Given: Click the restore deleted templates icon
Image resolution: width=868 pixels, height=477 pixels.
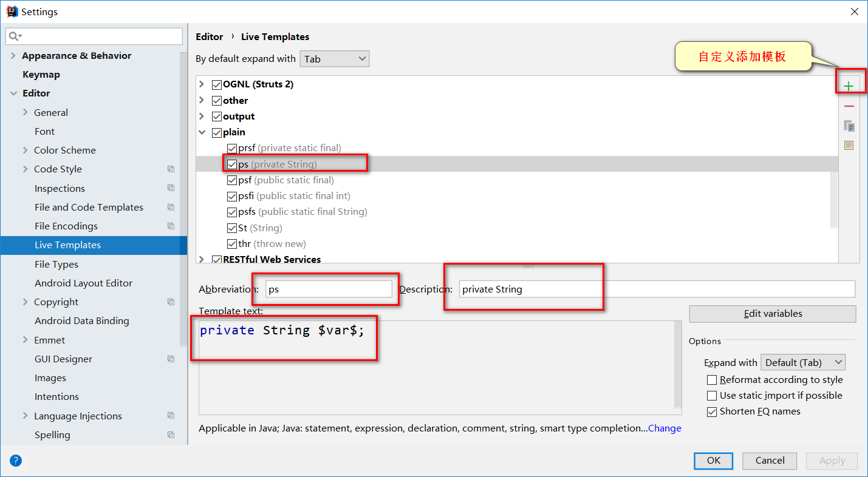Looking at the screenshot, I should (849, 146).
